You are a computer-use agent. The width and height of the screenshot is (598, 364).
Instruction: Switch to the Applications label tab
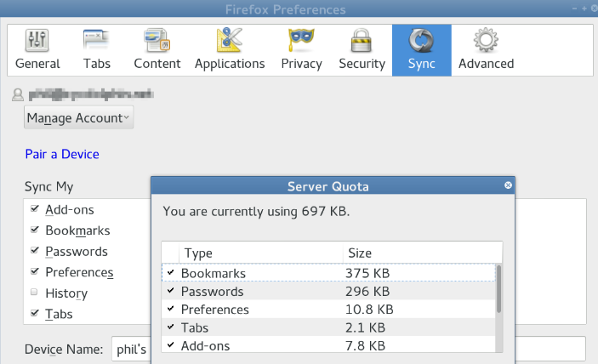pos(230,64)
